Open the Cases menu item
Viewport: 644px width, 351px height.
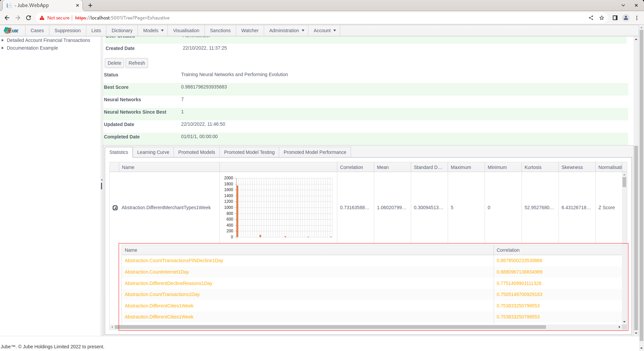point(37,31)
